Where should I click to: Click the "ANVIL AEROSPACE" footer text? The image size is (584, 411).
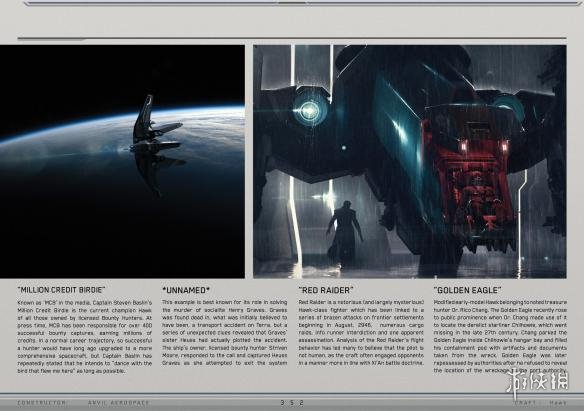pos(118,403)
